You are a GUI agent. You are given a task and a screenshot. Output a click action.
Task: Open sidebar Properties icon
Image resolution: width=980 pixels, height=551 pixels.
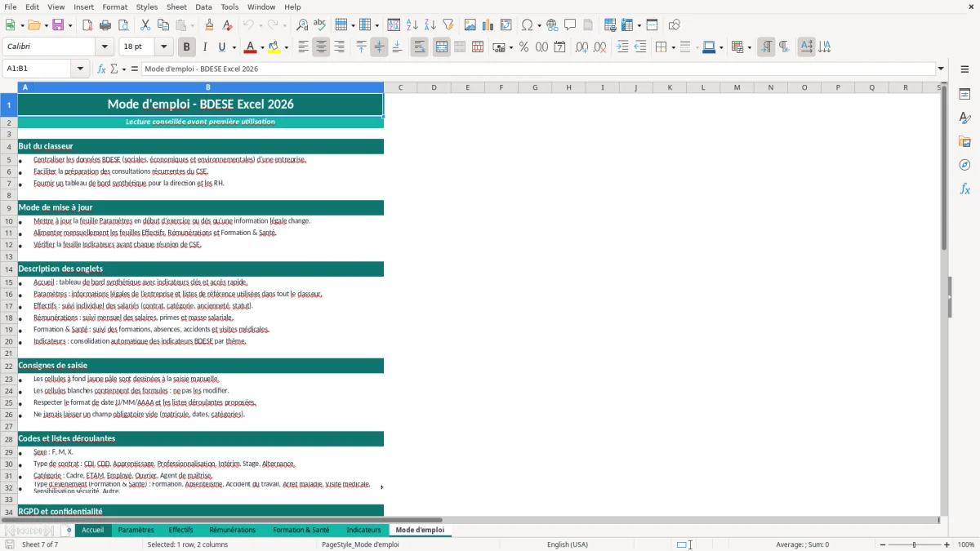coord(964,95)
